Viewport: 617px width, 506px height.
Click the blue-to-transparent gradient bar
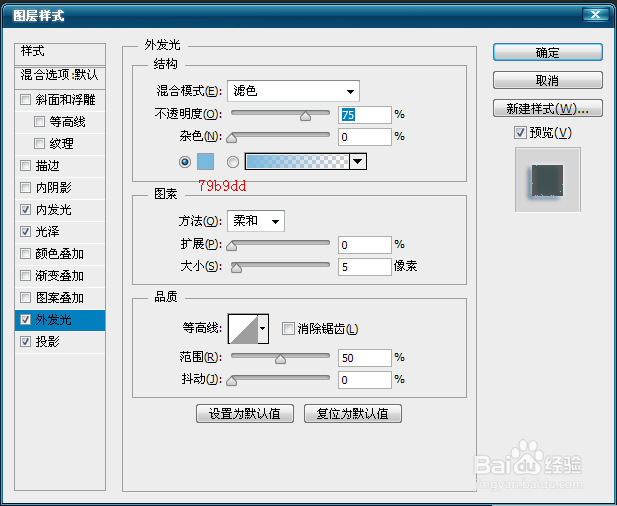297,162
